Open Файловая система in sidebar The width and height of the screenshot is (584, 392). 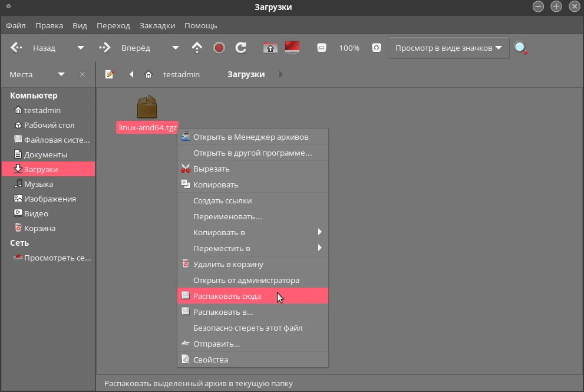(x=48, y=140)
